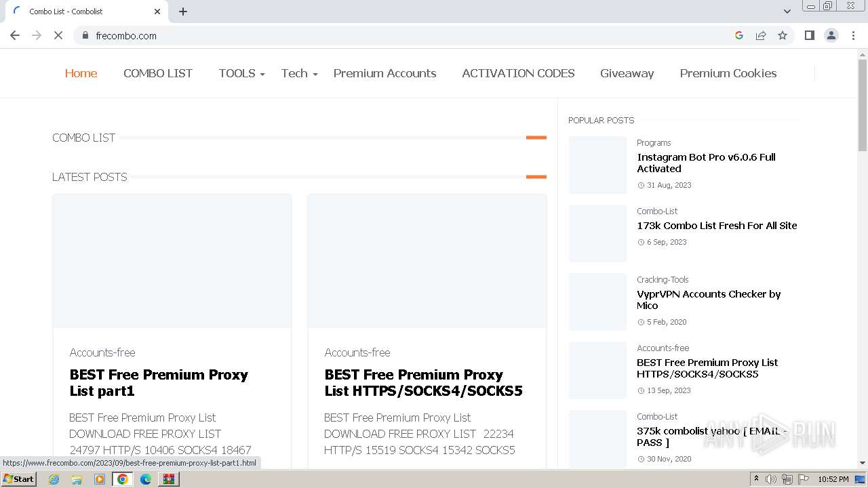The height and width of the screenshot is (488, 868).
Task: Open Windows Start menu
Action: coord(19,479)
